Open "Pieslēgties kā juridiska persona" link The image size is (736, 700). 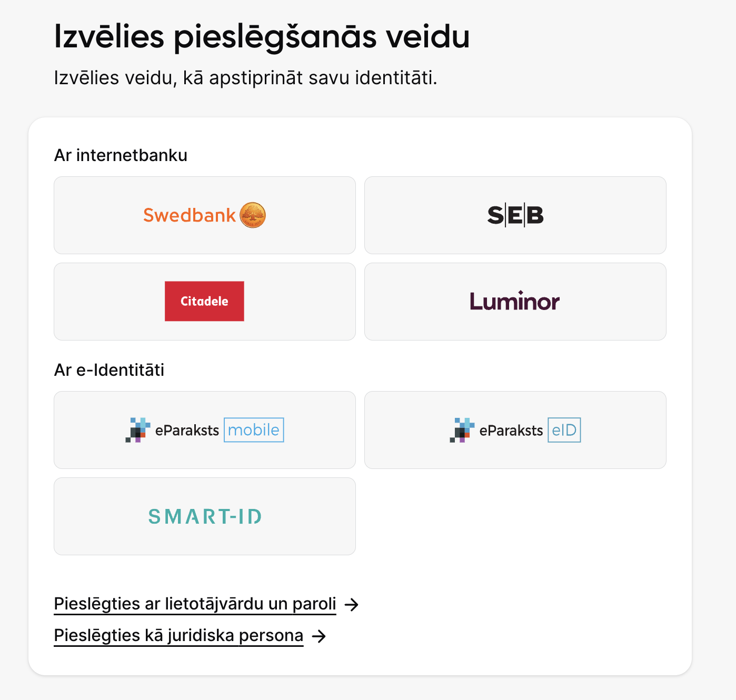coord(178,635)
